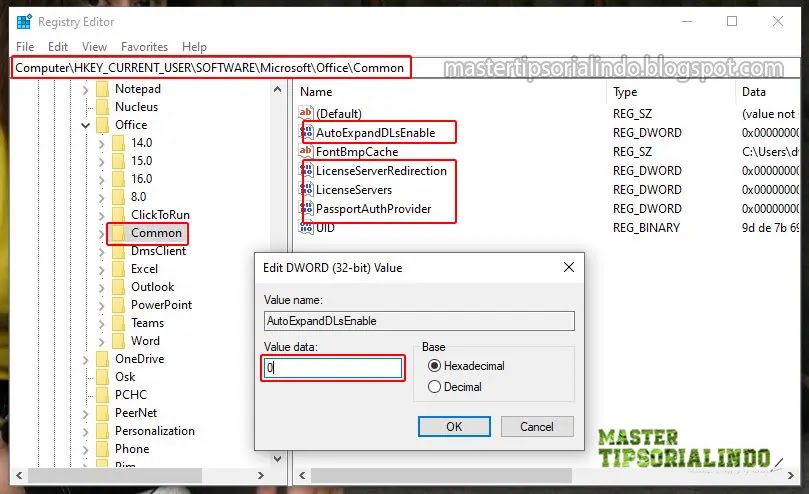Click the Personalization folder icon
Image resolution: width=809 pixels, height=494 pixels.
pyautogui.click(x=102, y=431)
